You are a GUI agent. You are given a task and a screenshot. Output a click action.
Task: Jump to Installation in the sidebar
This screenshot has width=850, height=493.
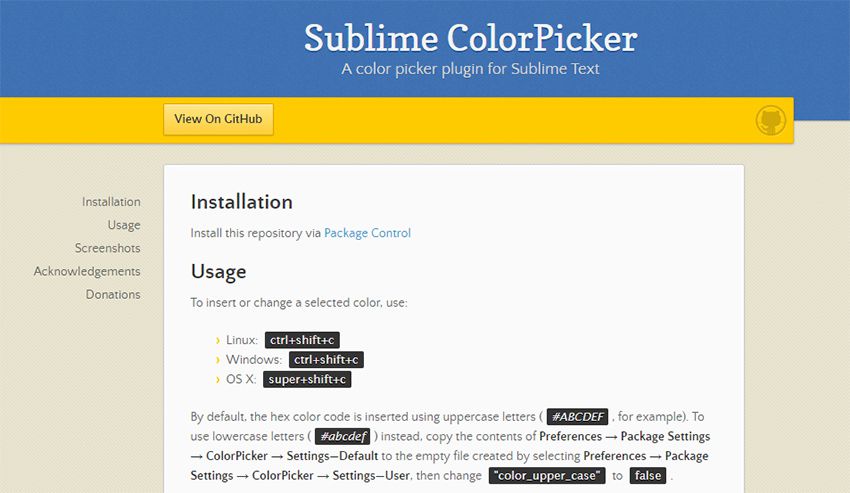click(x=111, y=202)
